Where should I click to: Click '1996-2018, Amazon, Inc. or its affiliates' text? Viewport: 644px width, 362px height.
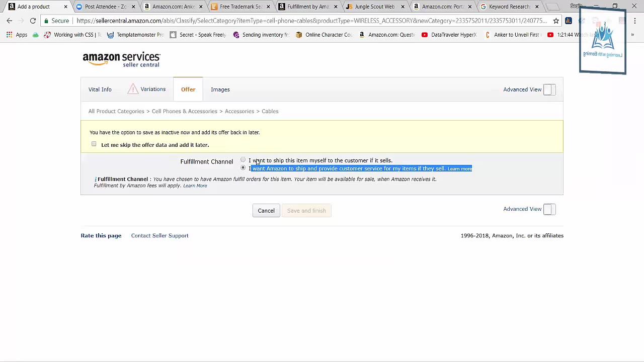click(512, 236)
